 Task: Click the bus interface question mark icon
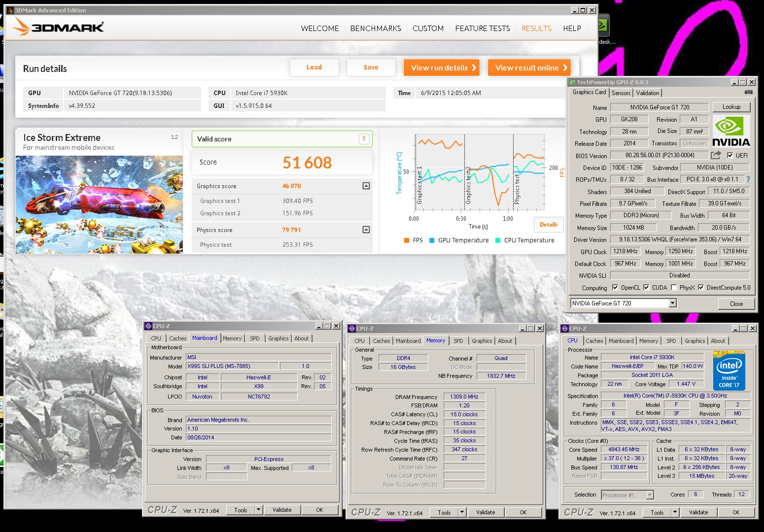(748, 179)
